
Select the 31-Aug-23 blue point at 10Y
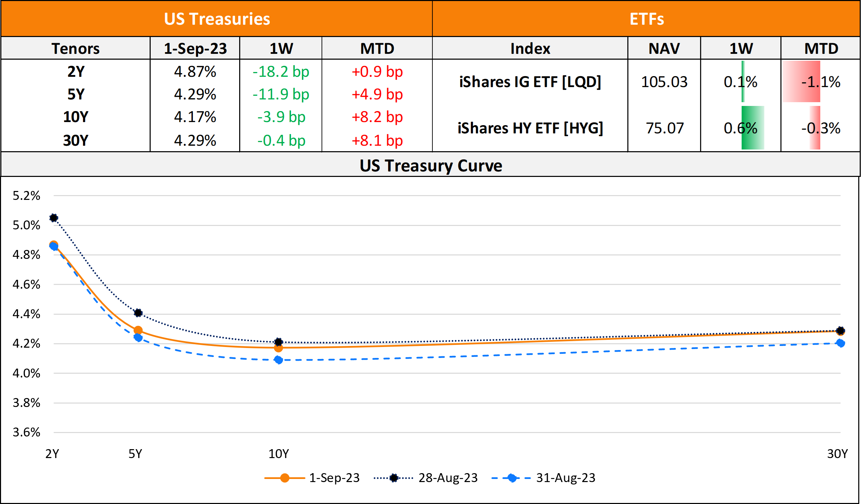pos(278,360)
